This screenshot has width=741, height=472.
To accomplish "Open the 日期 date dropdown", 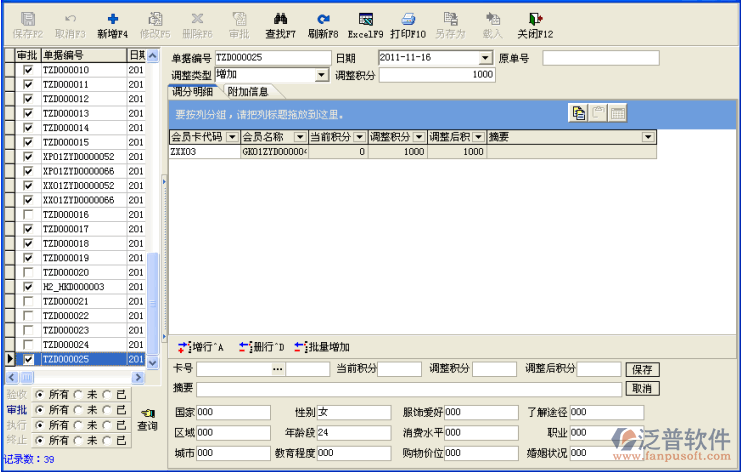I will pyautogui.click(x=485, y=58).
